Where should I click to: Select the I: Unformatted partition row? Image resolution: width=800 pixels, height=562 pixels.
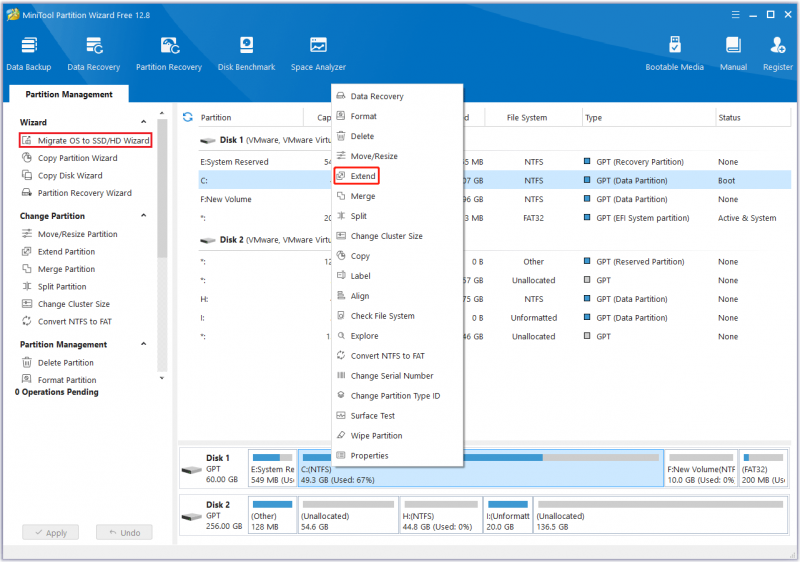pyautogui.click(x=494, y=318)
